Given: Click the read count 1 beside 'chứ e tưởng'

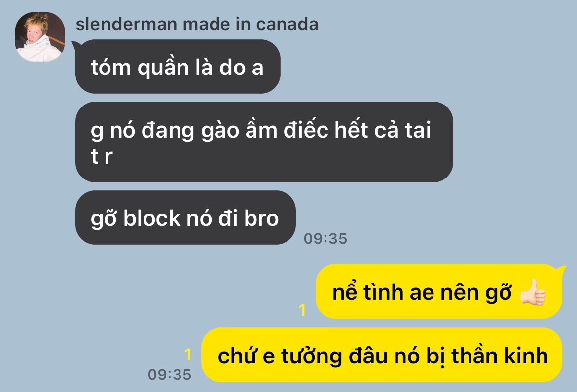Looking at the screenshot, I should click(188, 355).
